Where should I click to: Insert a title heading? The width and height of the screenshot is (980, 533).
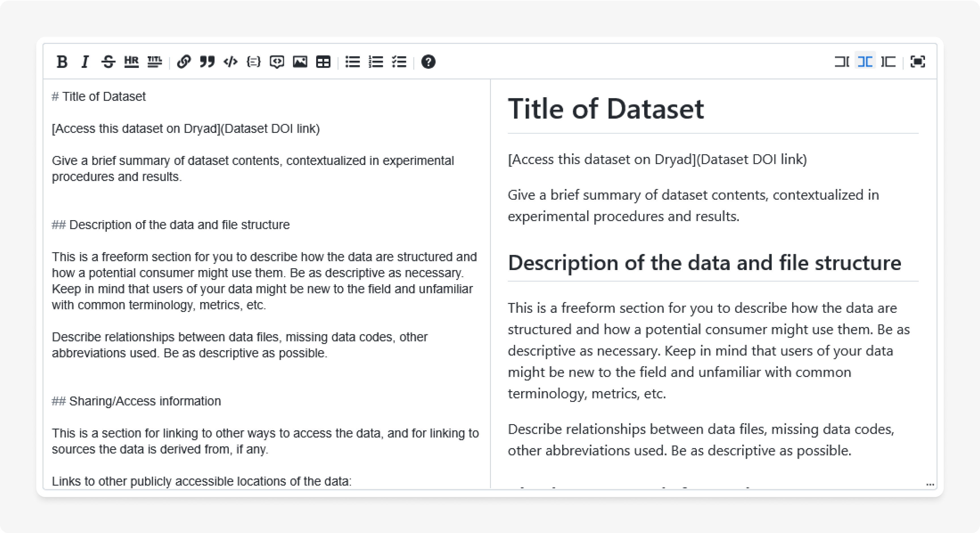155,61
